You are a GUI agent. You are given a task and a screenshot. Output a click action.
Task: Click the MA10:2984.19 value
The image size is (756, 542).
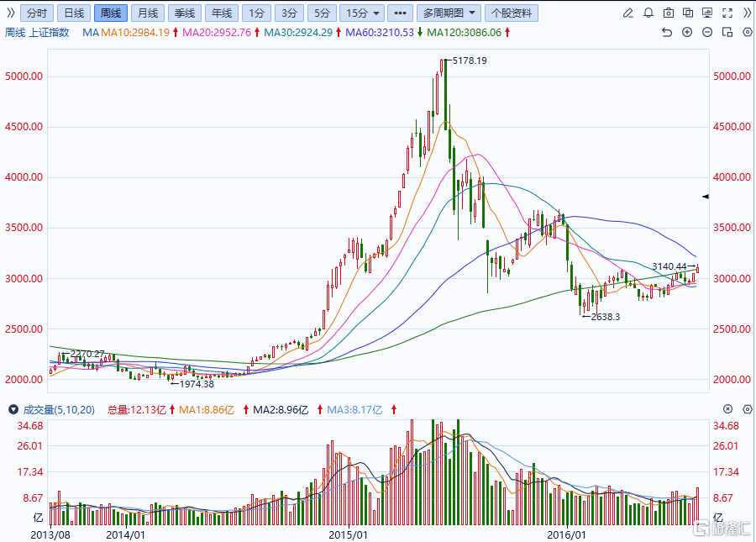coord(135,32)
